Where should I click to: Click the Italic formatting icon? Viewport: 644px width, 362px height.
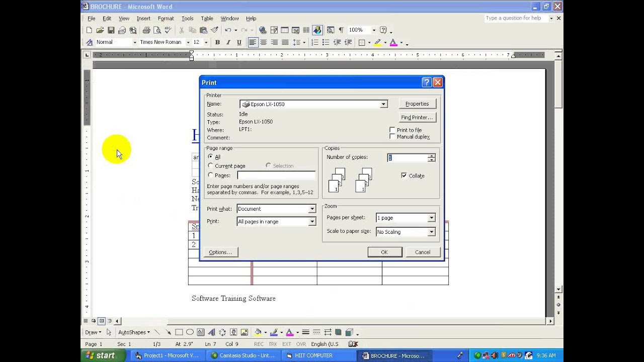click(228, 42)
